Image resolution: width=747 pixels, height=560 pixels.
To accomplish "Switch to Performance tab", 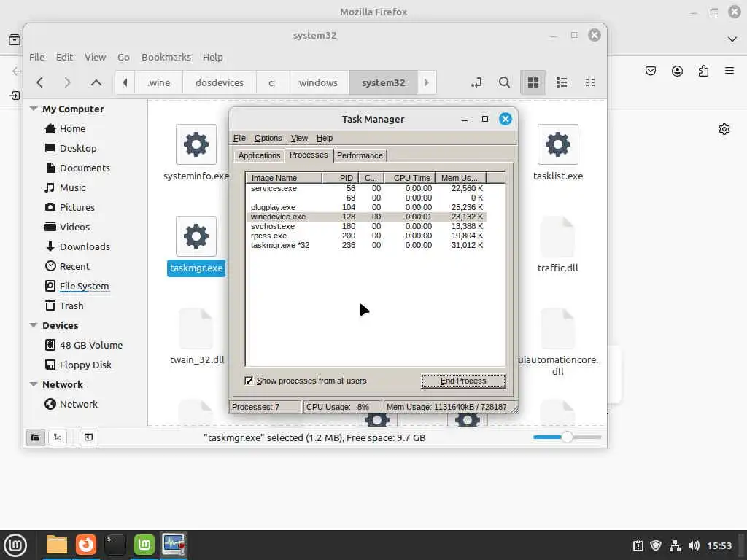I will point(360,156).
